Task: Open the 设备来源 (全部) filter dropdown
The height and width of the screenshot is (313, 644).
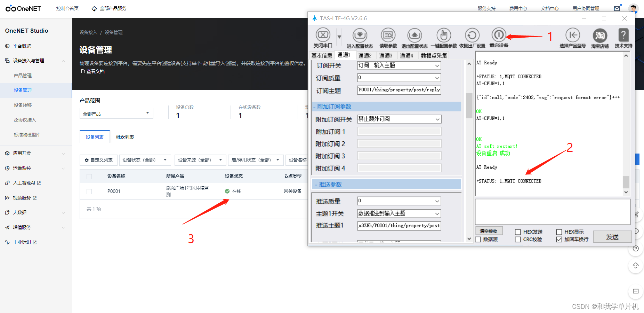Action: point(200,160)
